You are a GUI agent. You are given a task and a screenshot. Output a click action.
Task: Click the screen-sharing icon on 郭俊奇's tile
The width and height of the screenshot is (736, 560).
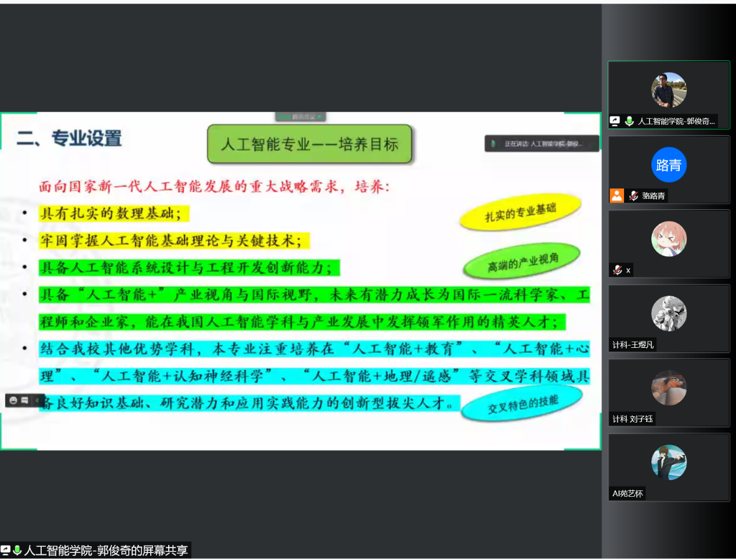tap(615, 121)
